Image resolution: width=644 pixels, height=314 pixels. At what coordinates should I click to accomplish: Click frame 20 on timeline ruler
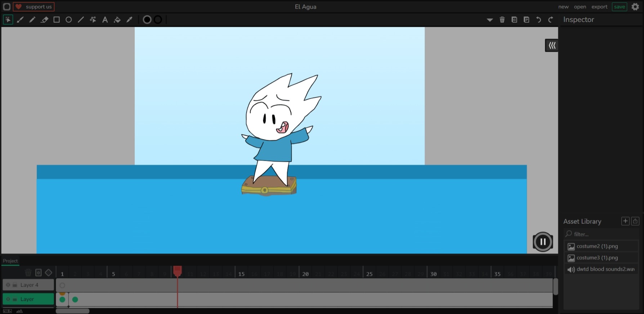pyautogui.click(x=305, y=274)
